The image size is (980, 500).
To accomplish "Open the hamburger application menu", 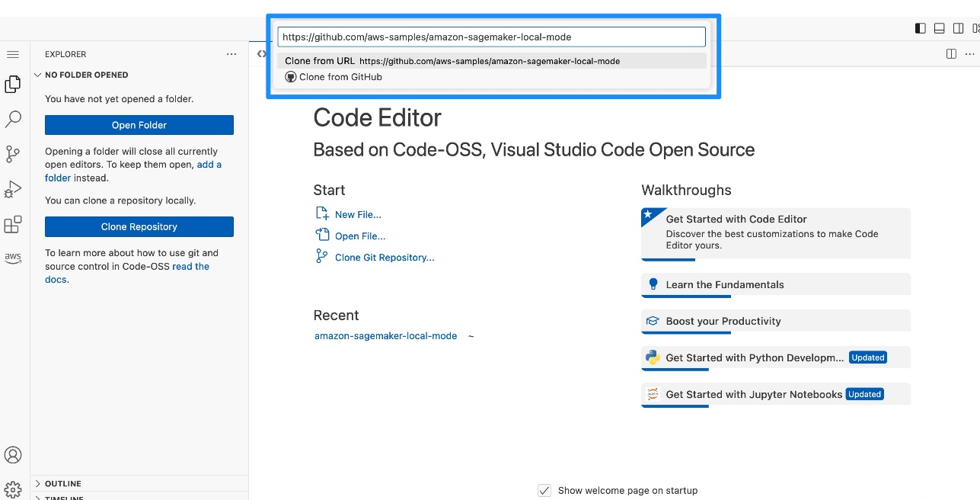I will point(12,55).
